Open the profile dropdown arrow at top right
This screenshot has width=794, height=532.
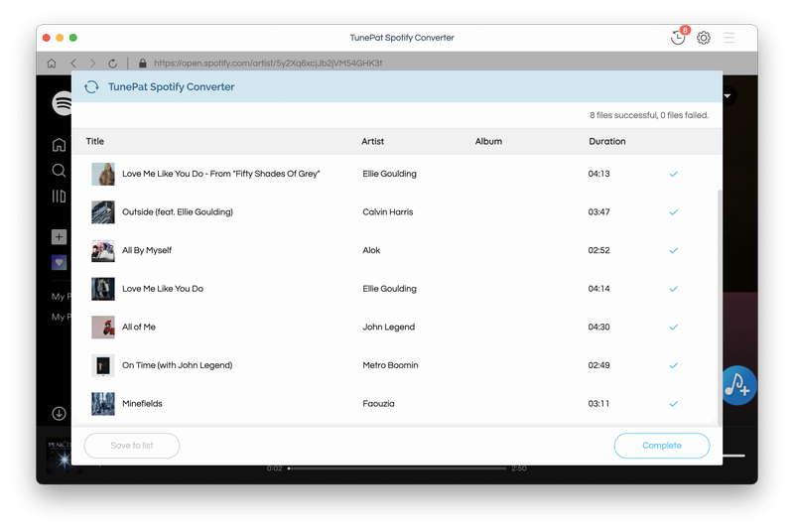coord(728,95)
